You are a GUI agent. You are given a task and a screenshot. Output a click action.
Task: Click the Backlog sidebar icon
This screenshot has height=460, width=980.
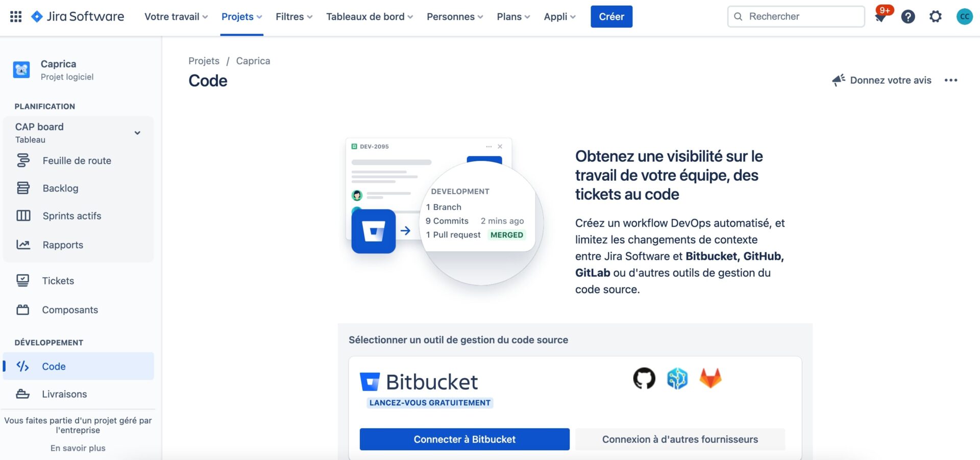23,188
